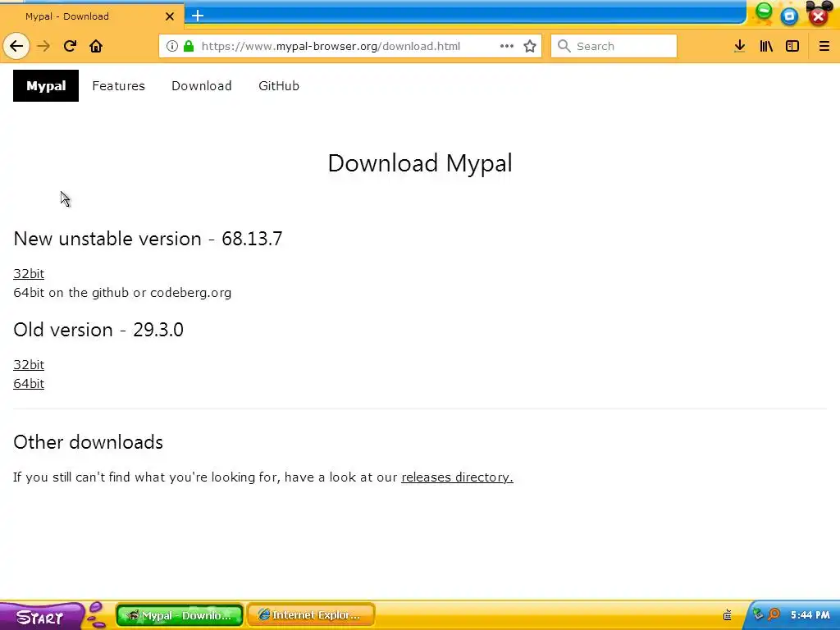This screenshot has height=630, width=840.
Task: Click the green network tray icon
Action: pyautogui.click(x=758, y=614)
